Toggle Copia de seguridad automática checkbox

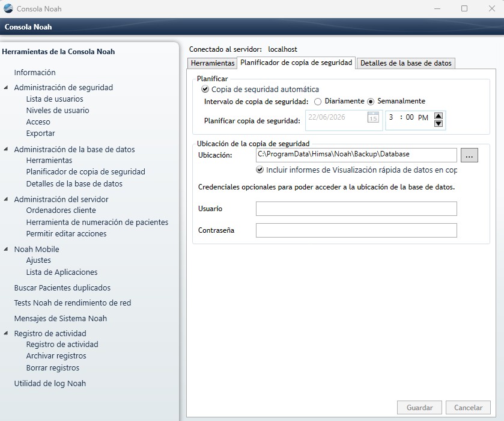pos(205,89)
